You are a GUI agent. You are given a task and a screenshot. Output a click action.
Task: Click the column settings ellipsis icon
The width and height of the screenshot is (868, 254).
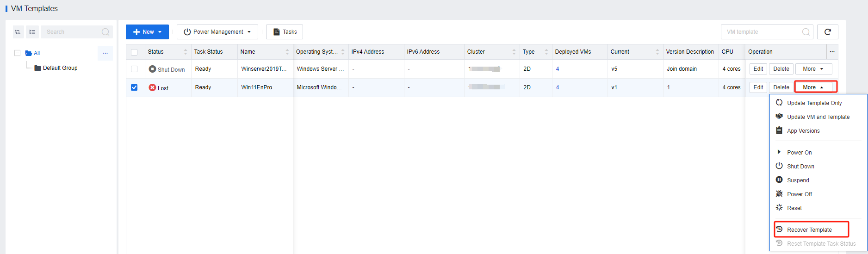(x=832, y=52)
